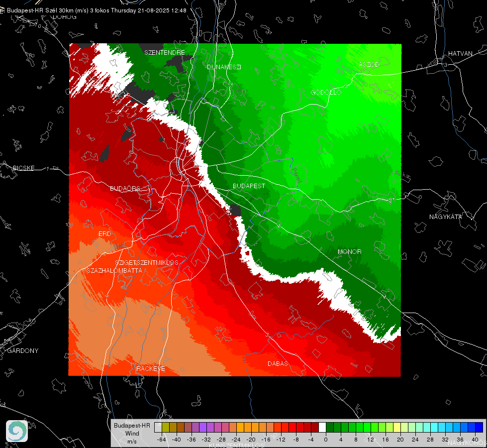This screenshot has height=448, width=487.
Task: Click the MONOR town label
Action: [350, 251]
